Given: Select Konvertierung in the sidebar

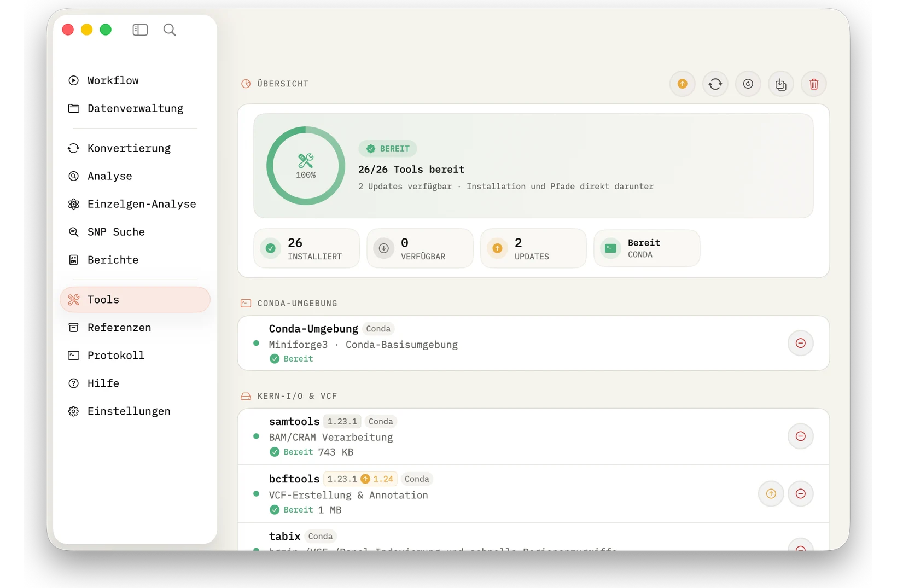Looking at the screenshot, I should point(135,148).
